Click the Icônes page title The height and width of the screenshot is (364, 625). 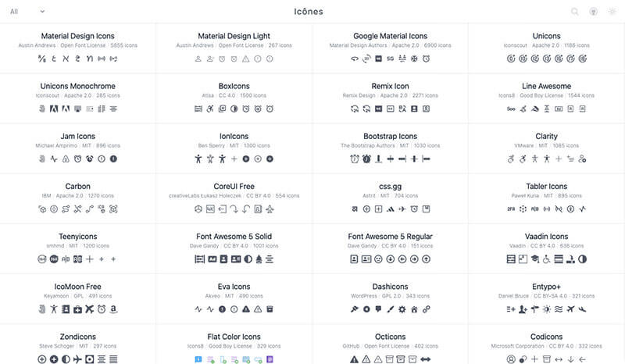point(309,12)
